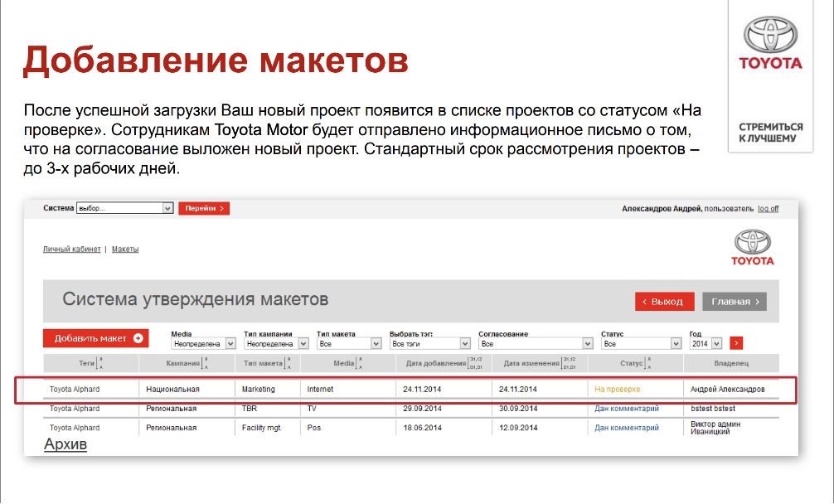Open the Год 2014 dropdown
This screenshot has width=834, height=504.
[706, 344]
